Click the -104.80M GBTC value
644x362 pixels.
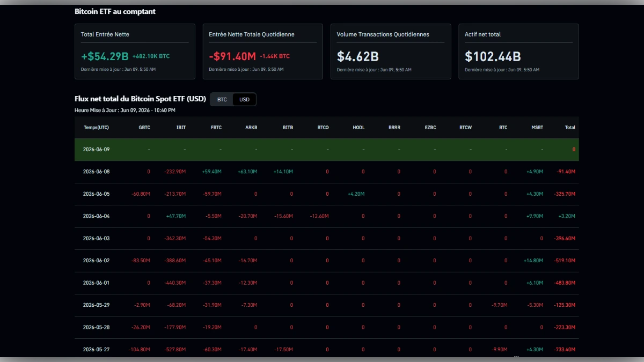click(x=140, y=350)
